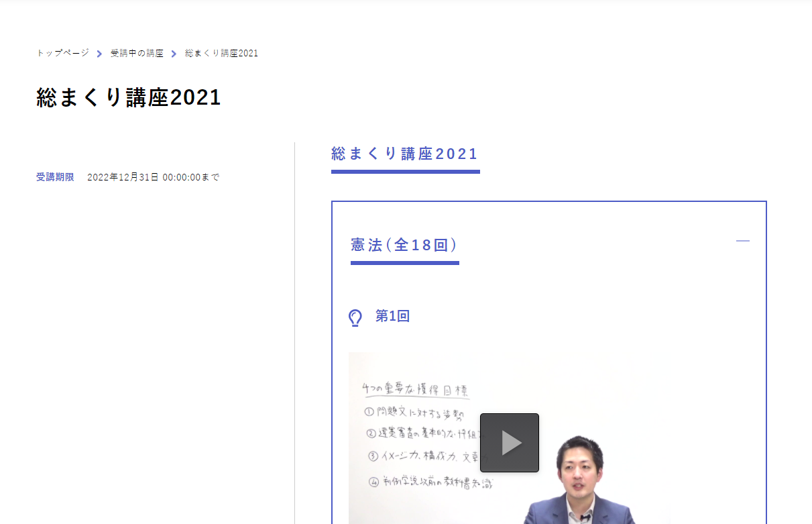
Task: Select the 総まくり講座2021 tab heading
Action: 405,154
